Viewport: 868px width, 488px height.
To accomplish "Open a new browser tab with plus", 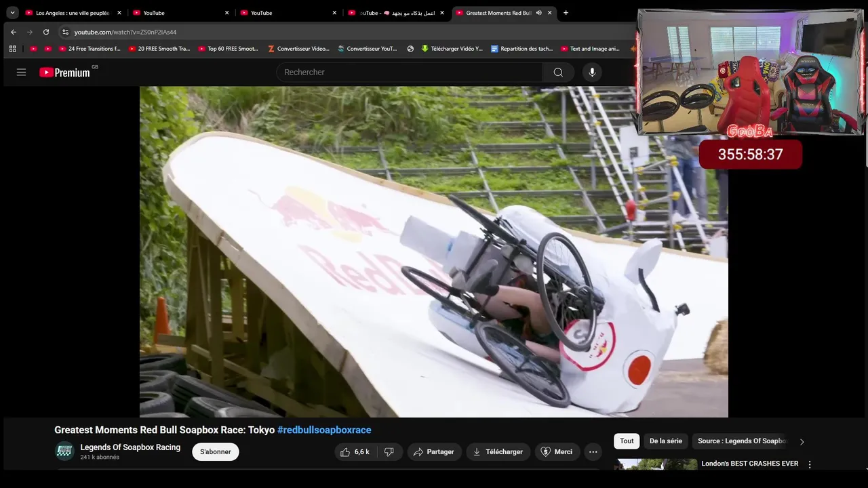I will 566,13.
